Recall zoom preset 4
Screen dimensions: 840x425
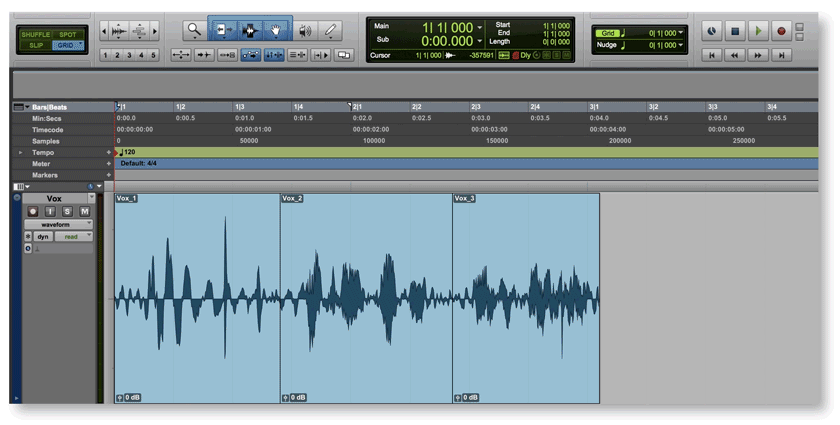tap(141, 55)
